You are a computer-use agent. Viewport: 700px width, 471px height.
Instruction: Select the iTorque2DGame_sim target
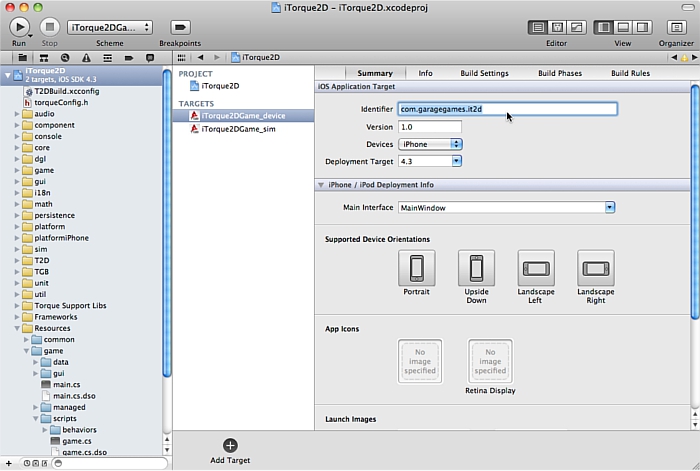pos(237,130)
